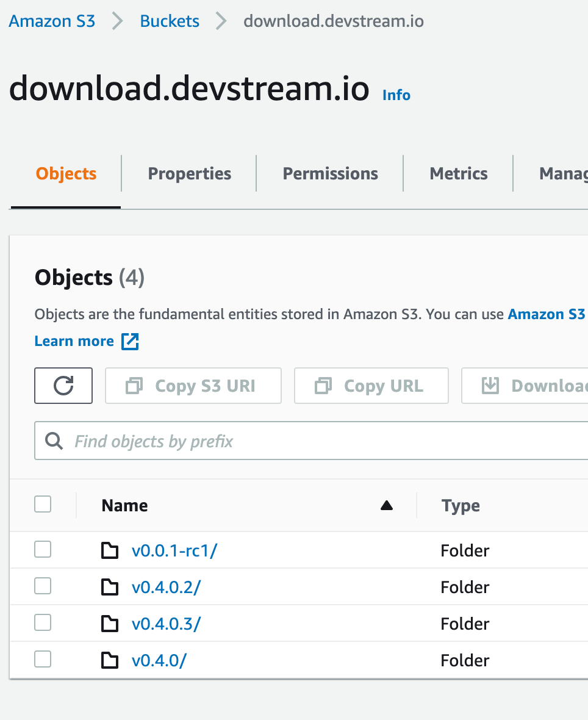The image size is (588, 720).
Task: Select the v0.4.0/ row checkbox
Action: (x=43, y=660)
